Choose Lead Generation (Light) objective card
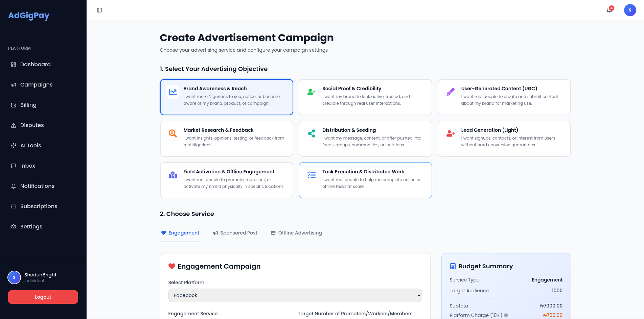This screenshot has height=319, width=644. pos(504,139)
